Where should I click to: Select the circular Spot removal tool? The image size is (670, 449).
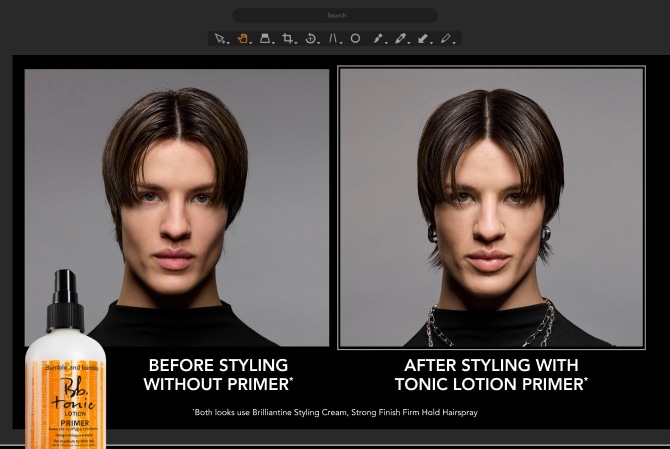(x=355, y=39)
